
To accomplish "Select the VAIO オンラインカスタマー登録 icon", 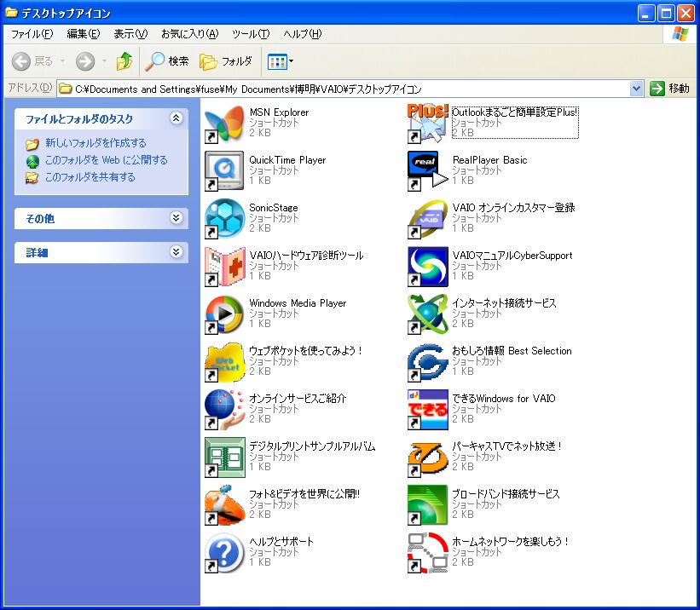I will click(x=427, y=219).
